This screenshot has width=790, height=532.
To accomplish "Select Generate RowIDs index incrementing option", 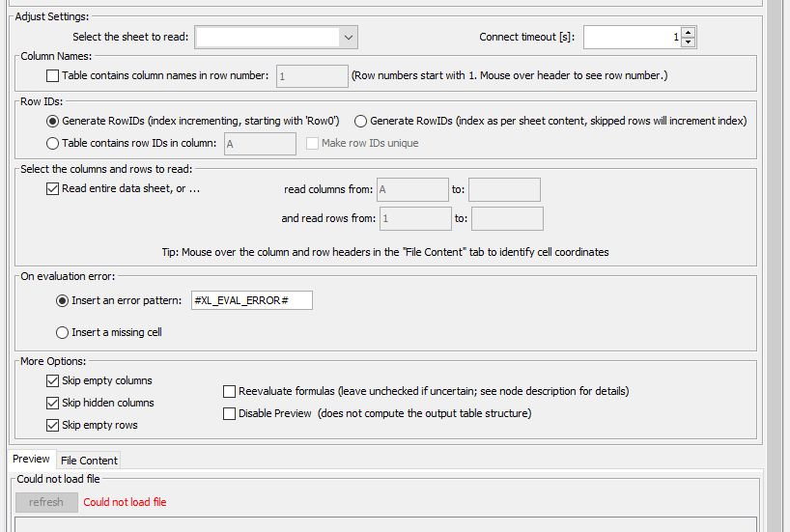I will pos(52,121).
